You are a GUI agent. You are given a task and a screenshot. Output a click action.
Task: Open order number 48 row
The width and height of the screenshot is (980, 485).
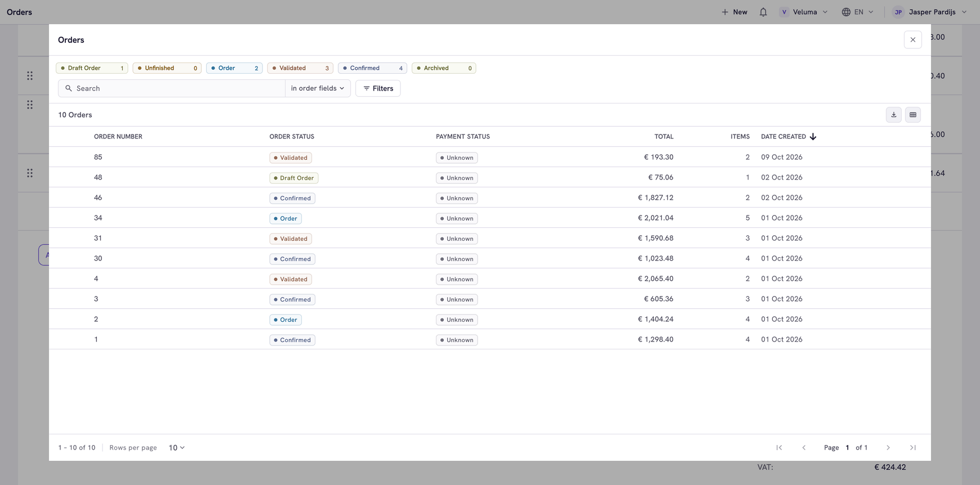click(489, 177)
